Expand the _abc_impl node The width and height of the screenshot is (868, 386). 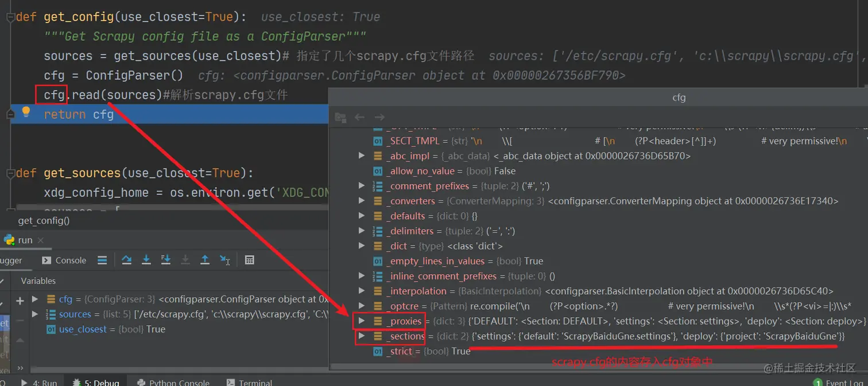pyautogui.click(x=361, y=155)
